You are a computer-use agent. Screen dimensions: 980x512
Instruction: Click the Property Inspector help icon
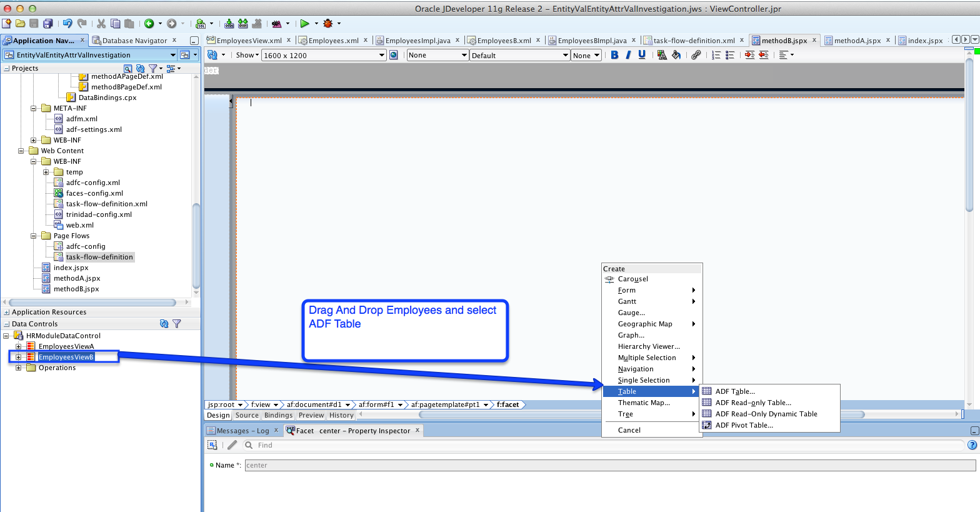coord(972,445)
